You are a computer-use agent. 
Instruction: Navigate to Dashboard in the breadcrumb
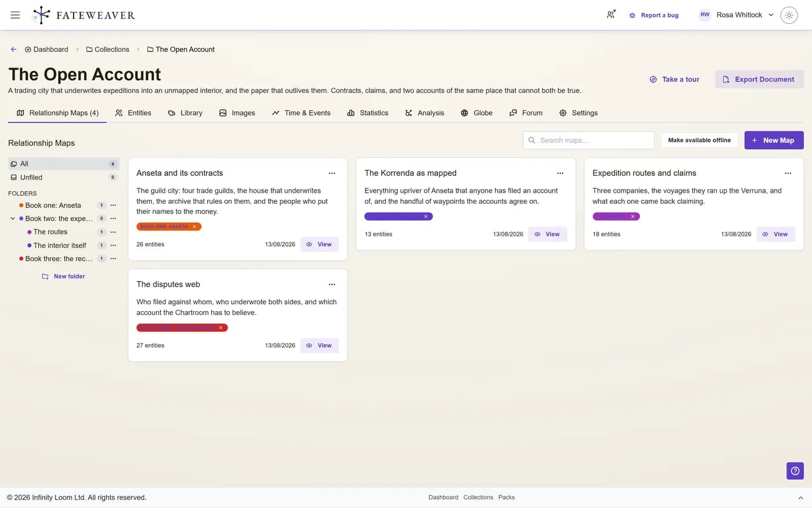[x=46, y=49]
